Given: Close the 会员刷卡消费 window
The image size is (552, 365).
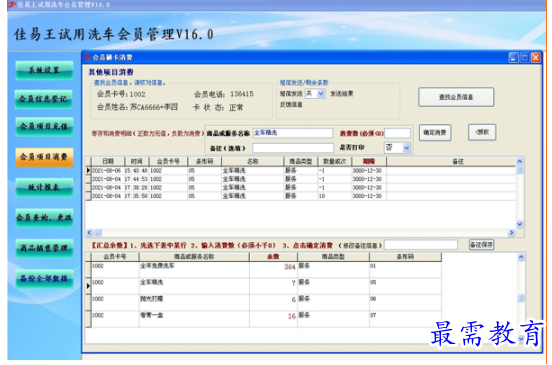Looking at the screenshot, I should point(536,57).
